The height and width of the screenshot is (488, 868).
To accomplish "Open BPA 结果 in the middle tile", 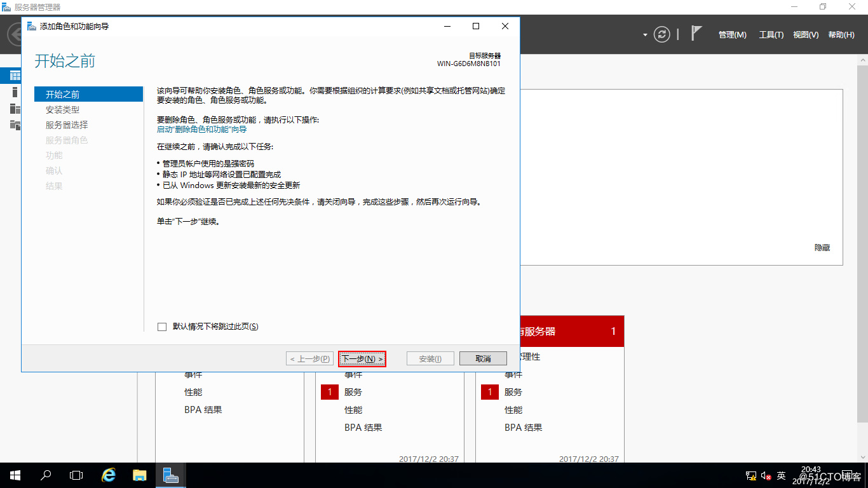I will click(x=363, y=428).
